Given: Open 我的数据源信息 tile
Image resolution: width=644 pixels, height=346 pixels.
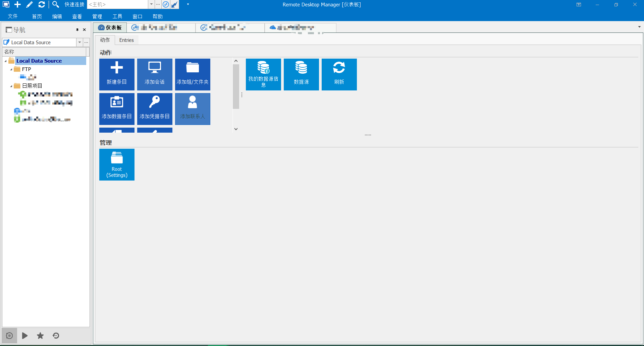Looking at the screenshot, I should (263, 74).
